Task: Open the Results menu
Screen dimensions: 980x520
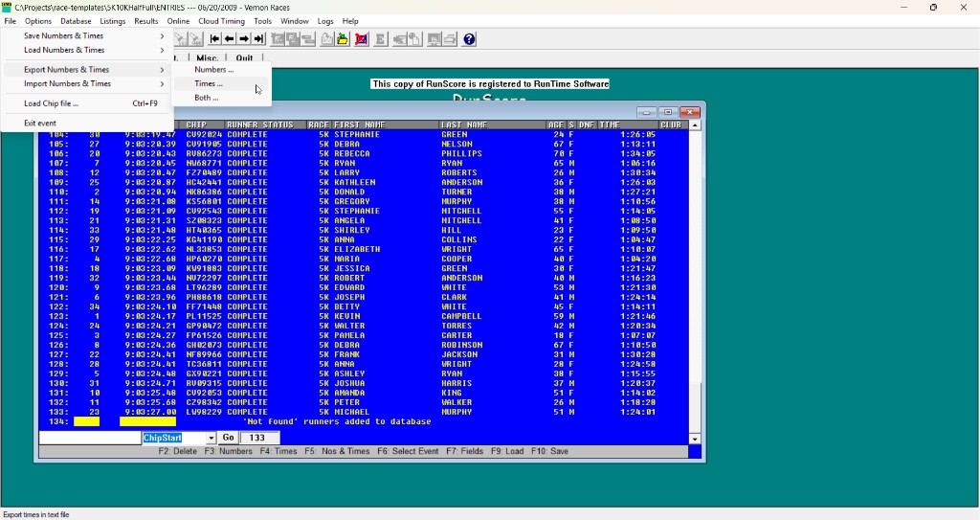Action: tap(146, 21)
